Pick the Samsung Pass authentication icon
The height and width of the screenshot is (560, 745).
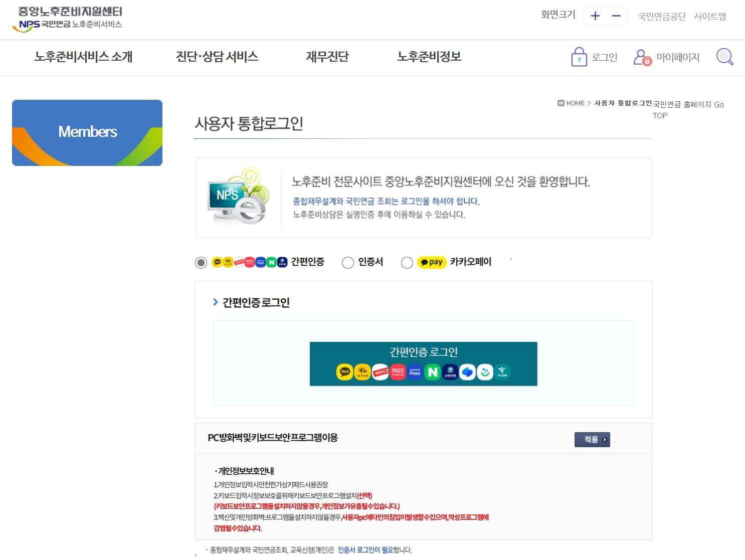[x=415, y=371]
